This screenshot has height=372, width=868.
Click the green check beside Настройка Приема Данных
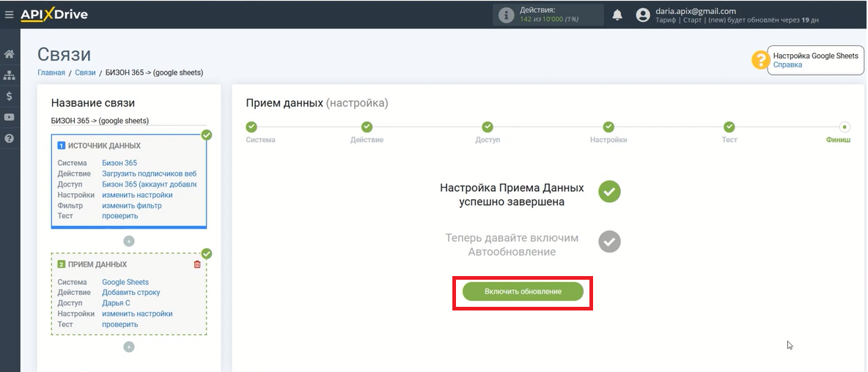coord(609,192)
